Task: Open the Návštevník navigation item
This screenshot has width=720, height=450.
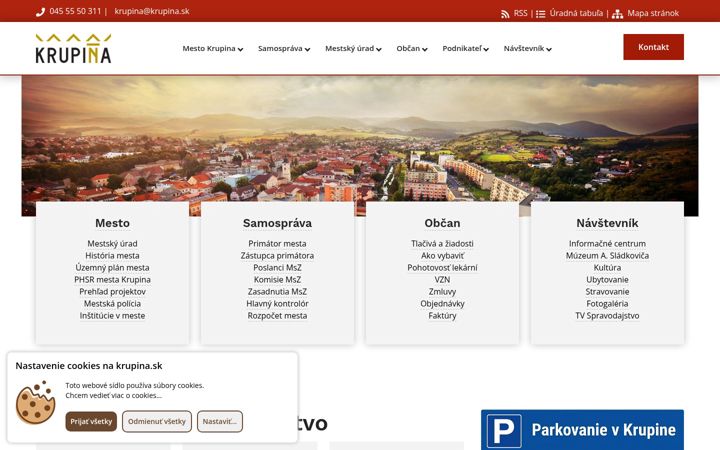Action: click(524, 48)
